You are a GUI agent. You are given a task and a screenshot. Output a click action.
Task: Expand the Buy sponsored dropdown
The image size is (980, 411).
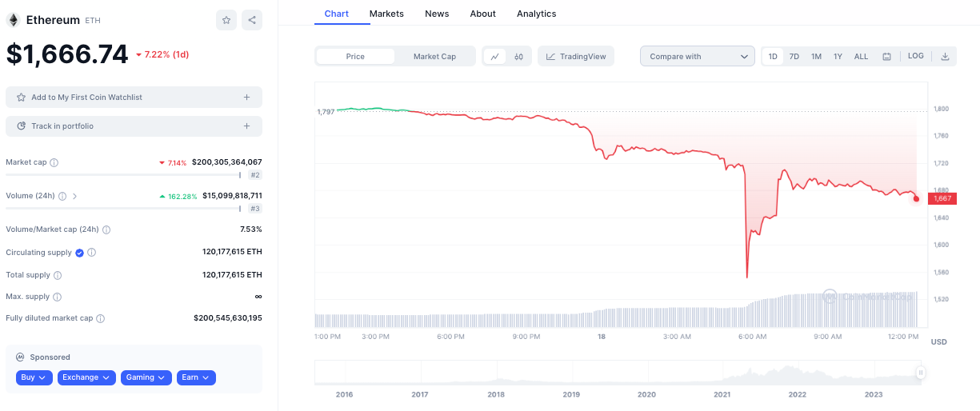pyautogui.click(x=34, y=377)
